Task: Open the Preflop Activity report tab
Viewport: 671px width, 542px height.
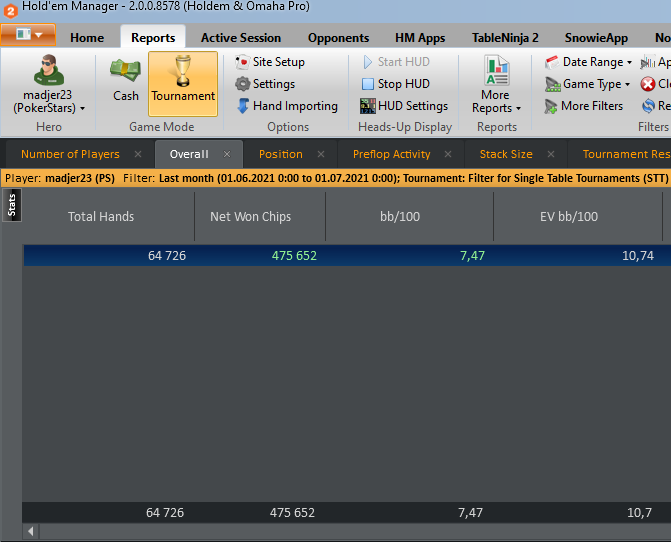Action: (391, 154)
